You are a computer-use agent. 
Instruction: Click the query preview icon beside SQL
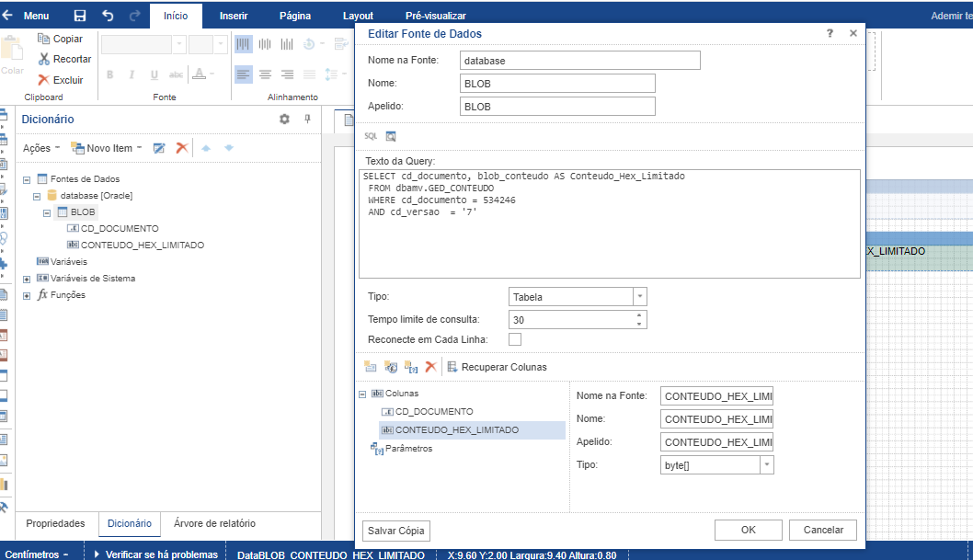pyautogui.click(x=391, y=136)
